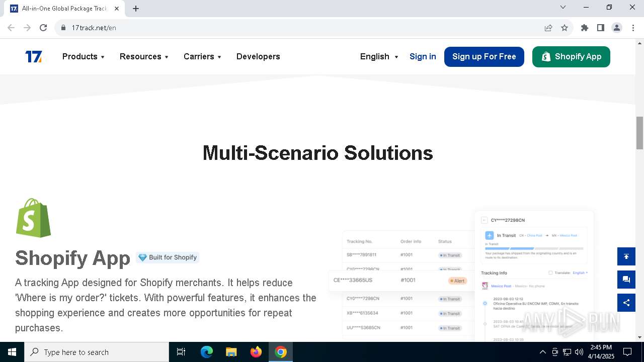Click the Sign in link
Image resolution: width=644 pixels, height=362 pixels.
pos(423,57)
